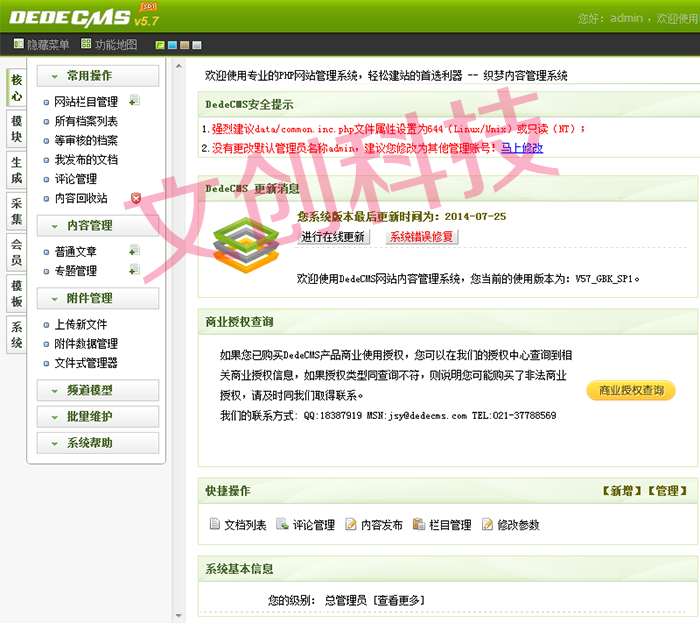Image resolution: width=700 pixels, height=623 pixels.
Task: Click the 栏目管理 quick action icon
Action: click(419, 524)
